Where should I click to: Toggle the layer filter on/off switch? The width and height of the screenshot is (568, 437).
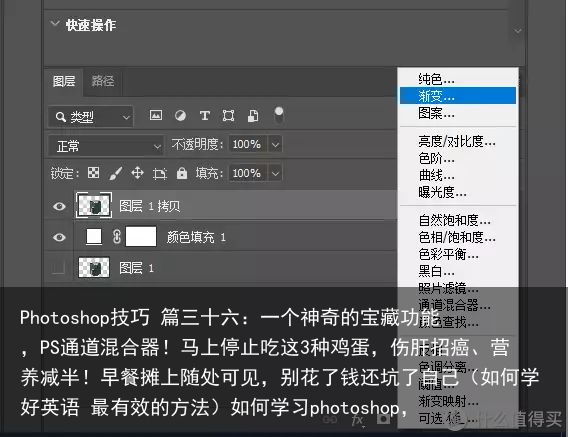279,115
